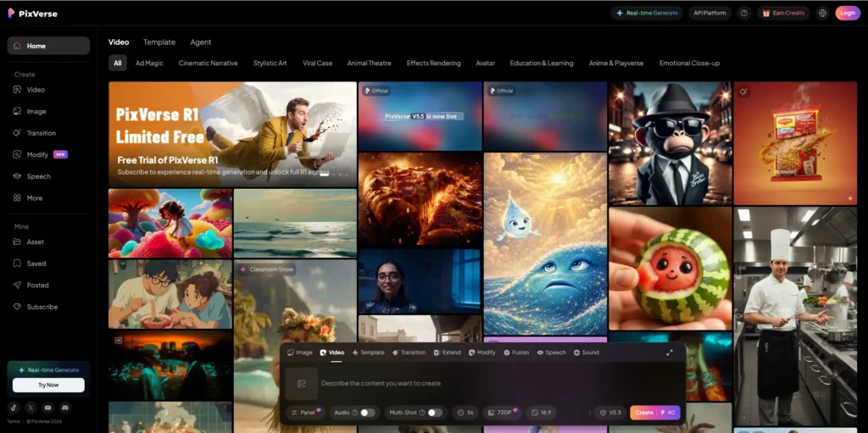Open the help question-mark icon in header
This screenshot has width=868, height=433.
point(744,14)
